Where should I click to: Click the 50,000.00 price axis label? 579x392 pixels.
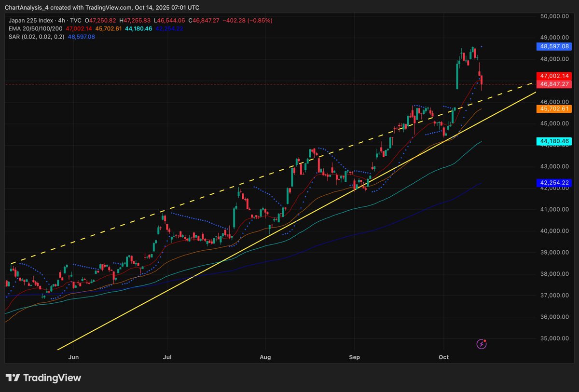[554, 16]
